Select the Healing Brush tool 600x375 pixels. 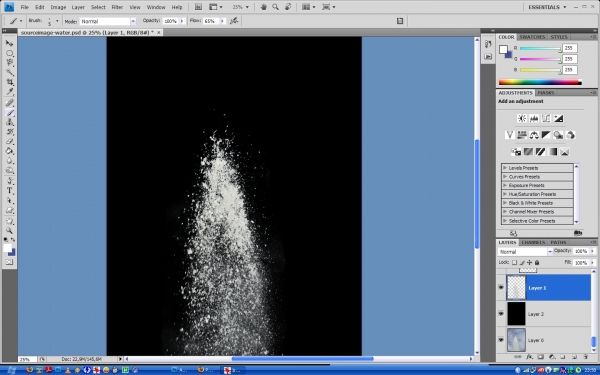pyautogui.click(x=10, y=103)
